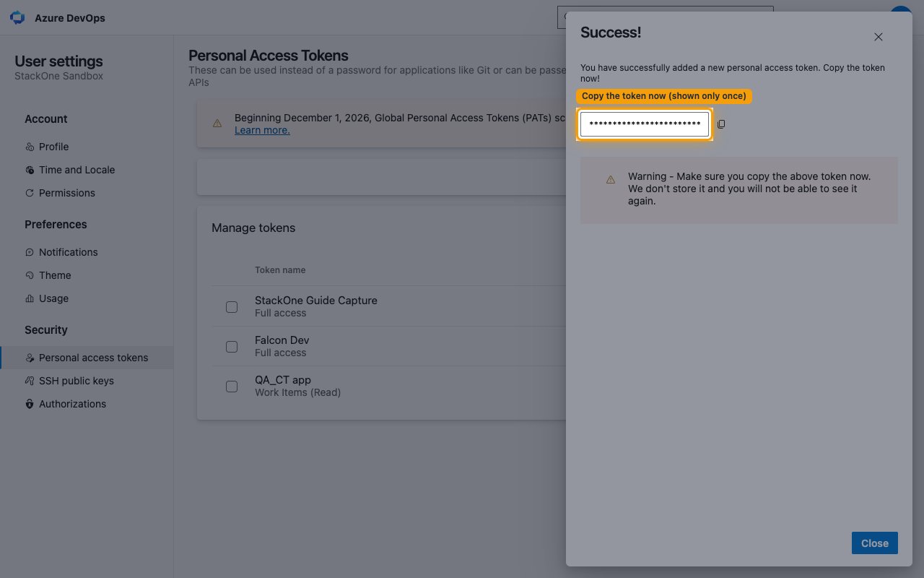Click the SSH public keys icon
Viewport: 924px width, 578px height.
click(30, 381)
